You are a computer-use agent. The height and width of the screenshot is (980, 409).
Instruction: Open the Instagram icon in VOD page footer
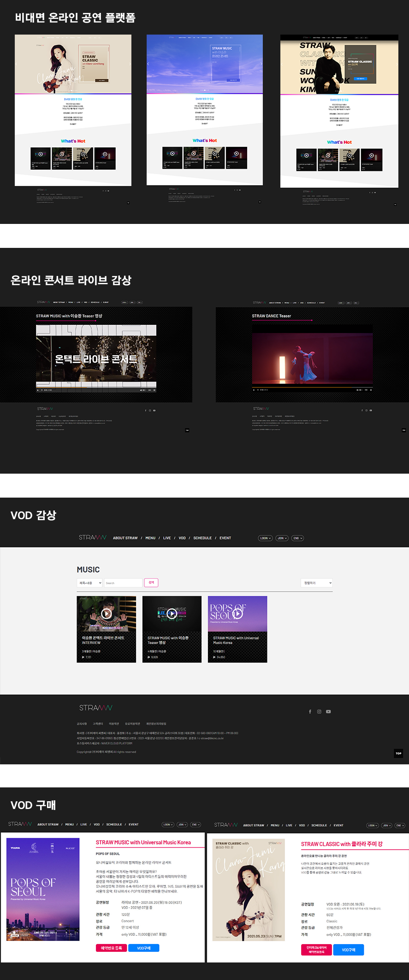[319, 711]
